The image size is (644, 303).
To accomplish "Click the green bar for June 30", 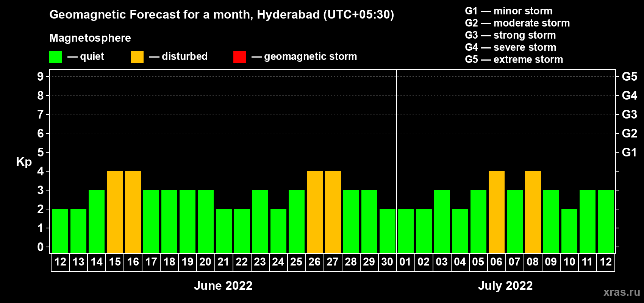I will (388, 231).
